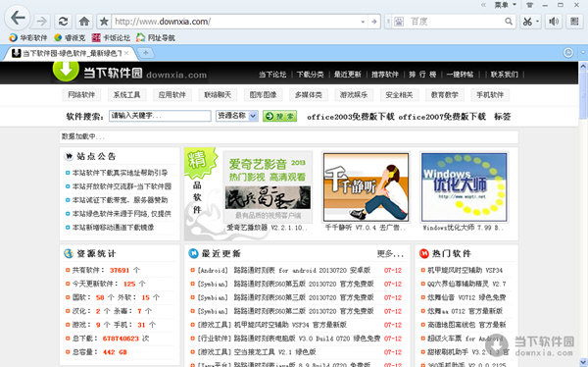Click the browser address bar URL
588x367 pixels.
(x=237, y=22)
